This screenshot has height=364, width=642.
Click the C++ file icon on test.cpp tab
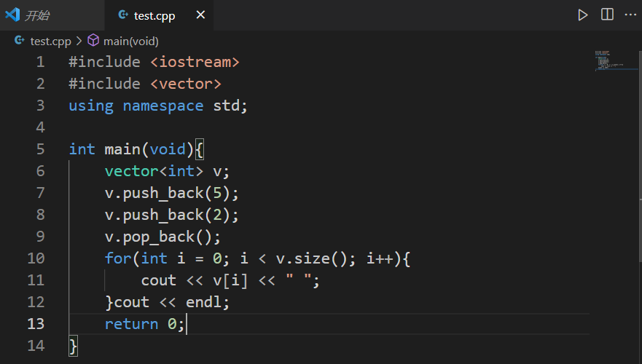(x=122, y=15)
